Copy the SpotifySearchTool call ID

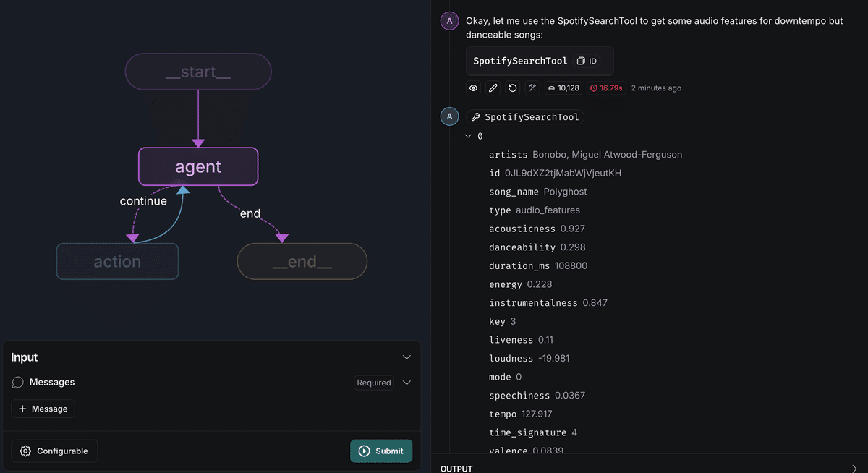tap(587, 61)
